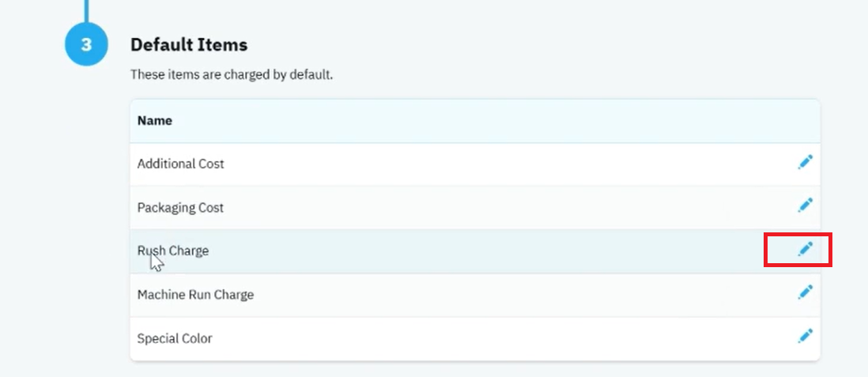Click the highlighted Rush Charge edit pencil
The width and height of the screenshot is (868, 377).
pyautogui.click(x=805, y=249)
